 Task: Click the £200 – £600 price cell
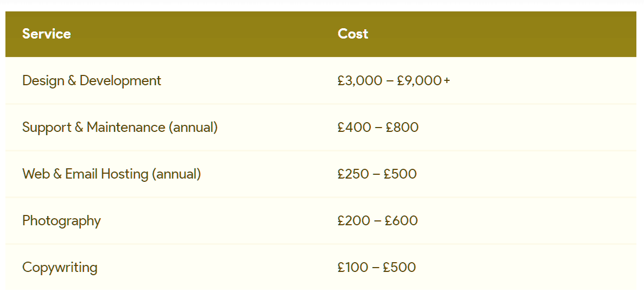[x=377, y=221]
